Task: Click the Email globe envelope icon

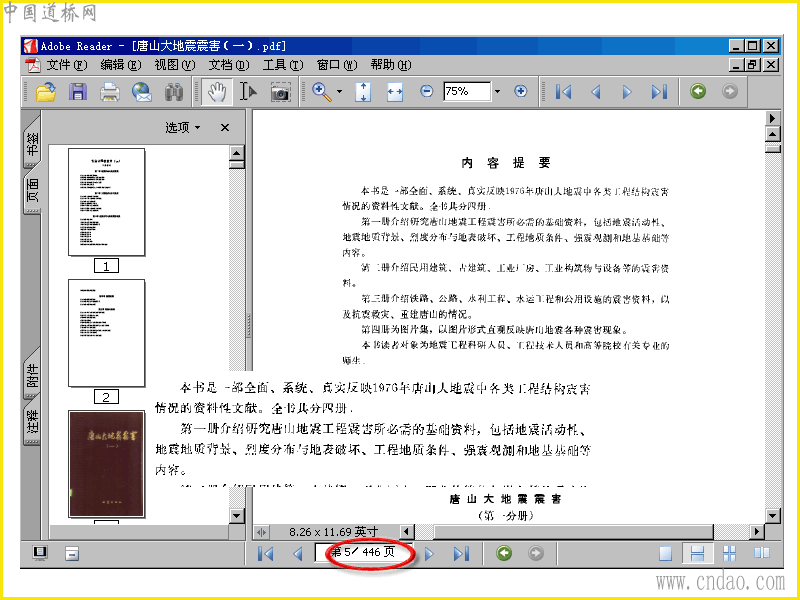Action: 142,92
